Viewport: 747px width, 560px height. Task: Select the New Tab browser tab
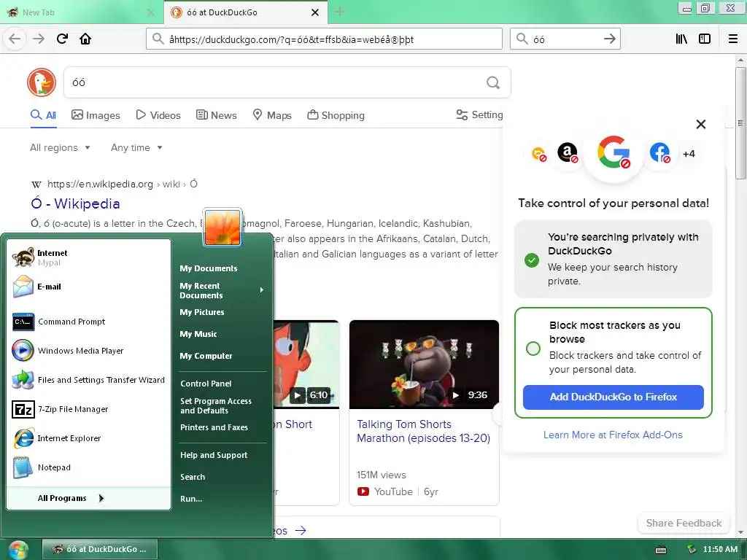coord(81,12)
